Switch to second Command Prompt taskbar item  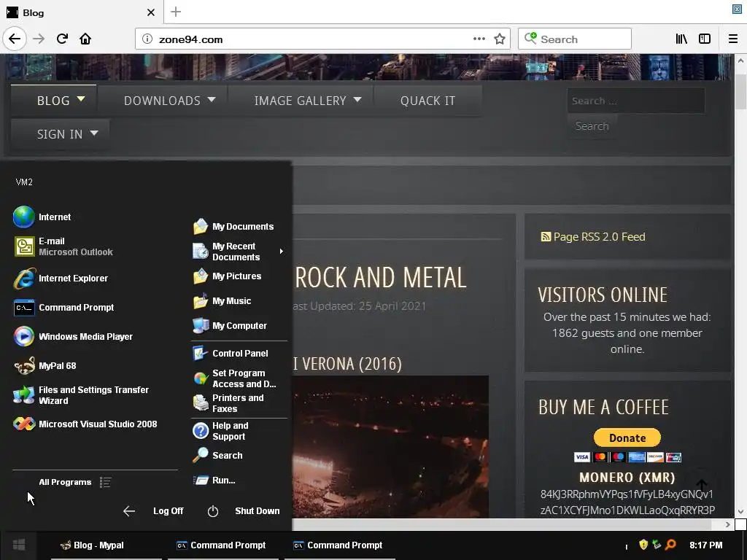(340, 545)
